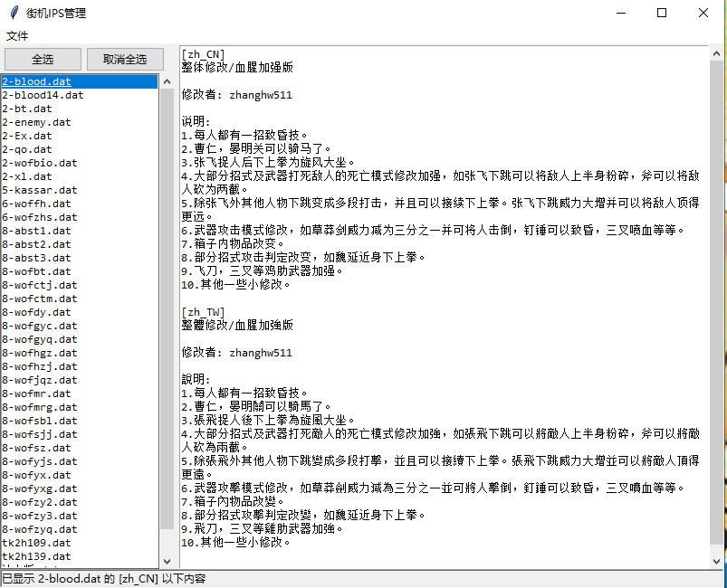Pick 5-kassar.dat in the list
This screenshot has width=727, height=588.
tap(39, 190)
